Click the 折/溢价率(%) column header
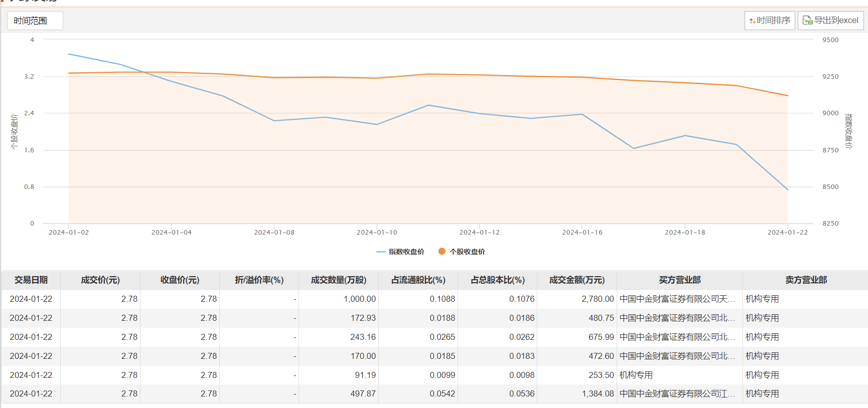Image resolution: width=868 pixels, height=408 pixels. click(259, 280)
